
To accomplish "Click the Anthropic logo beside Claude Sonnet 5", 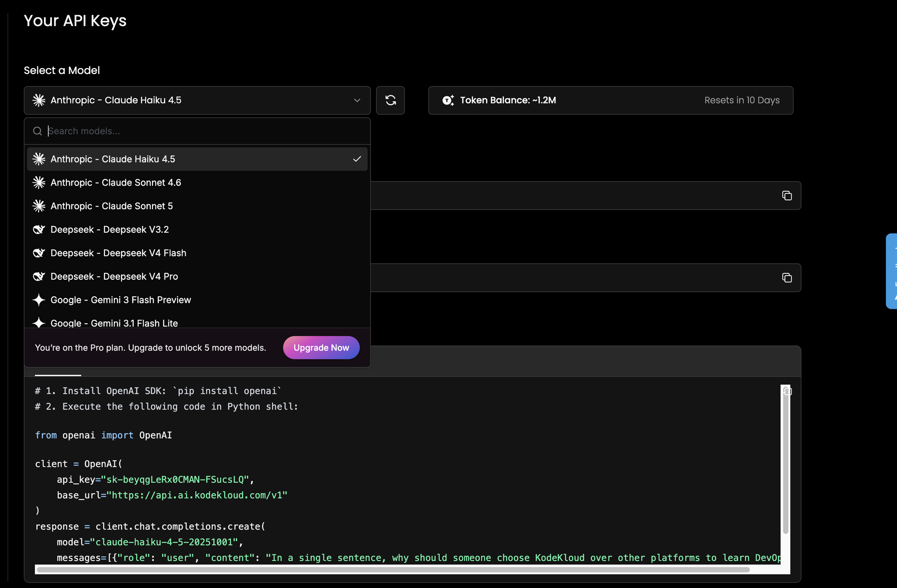I will (39, 206).
